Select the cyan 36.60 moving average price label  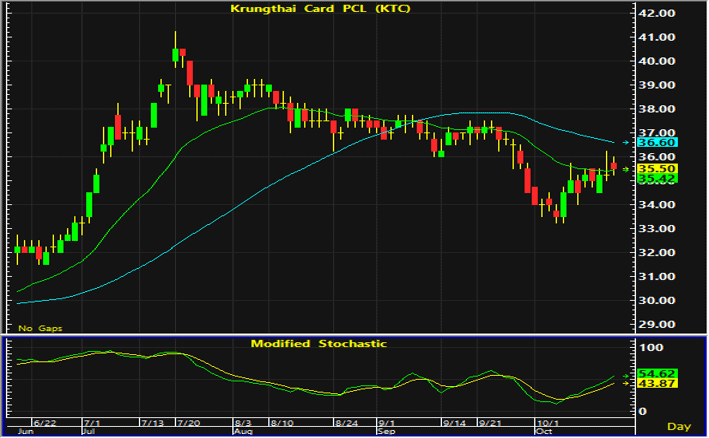pos(657,142)
